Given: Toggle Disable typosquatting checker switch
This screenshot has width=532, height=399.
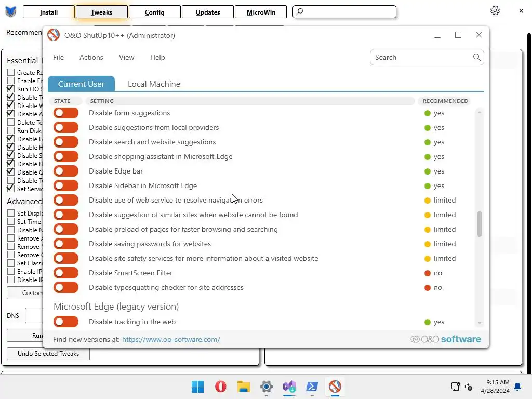Looking at the screenshot, I should tap(66, 287).
